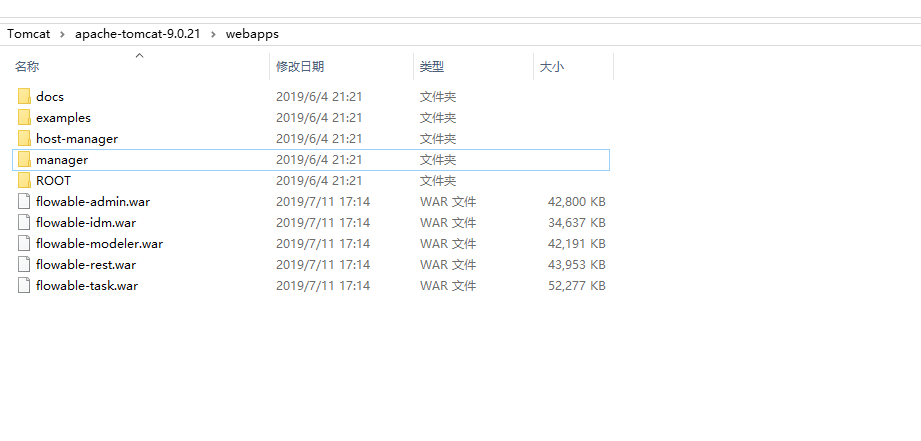Select the host-manager folder name
921x441 pixels.
click(x=77, y=139)
